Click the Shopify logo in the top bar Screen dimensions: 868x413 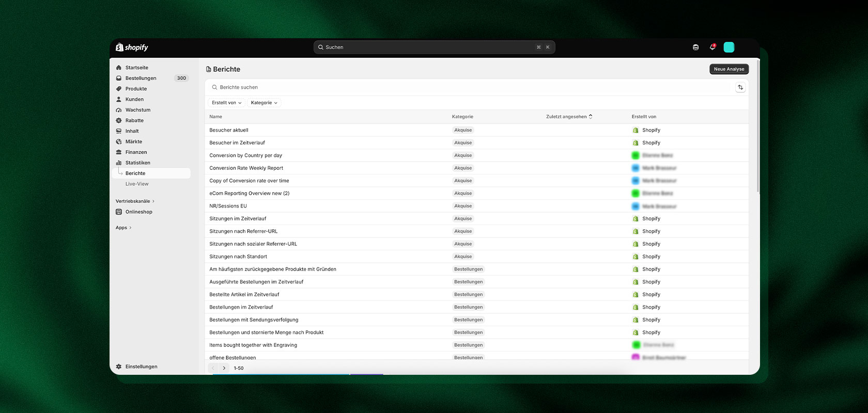pos(132,47)
